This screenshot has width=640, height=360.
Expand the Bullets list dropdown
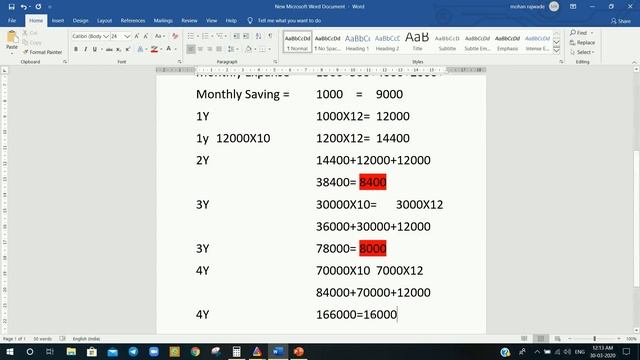pos(198,36)
